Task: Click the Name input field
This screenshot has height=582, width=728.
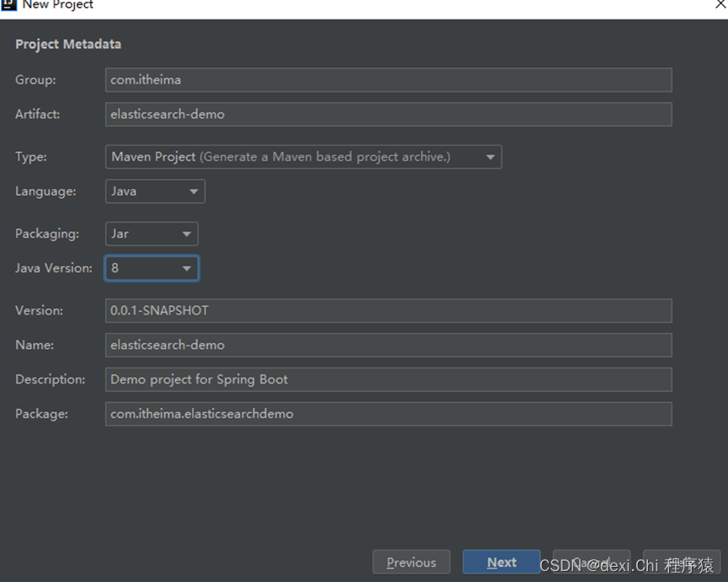Action: coord(388,345)
